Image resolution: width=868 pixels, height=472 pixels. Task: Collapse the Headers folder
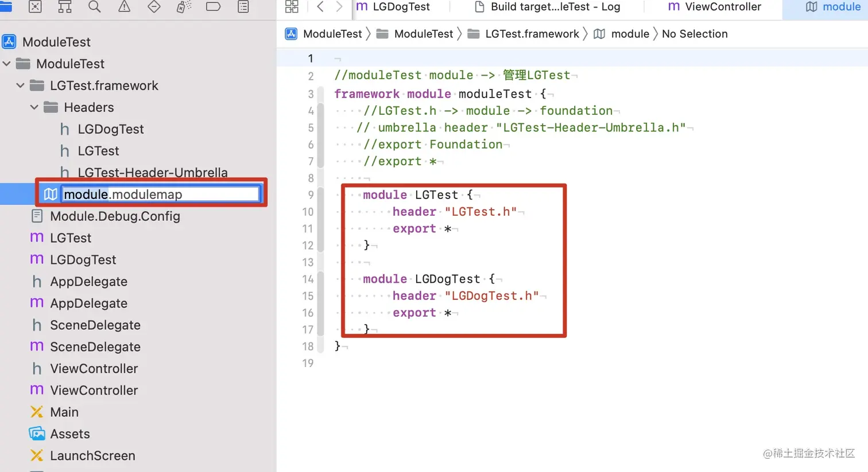point(34,107)
